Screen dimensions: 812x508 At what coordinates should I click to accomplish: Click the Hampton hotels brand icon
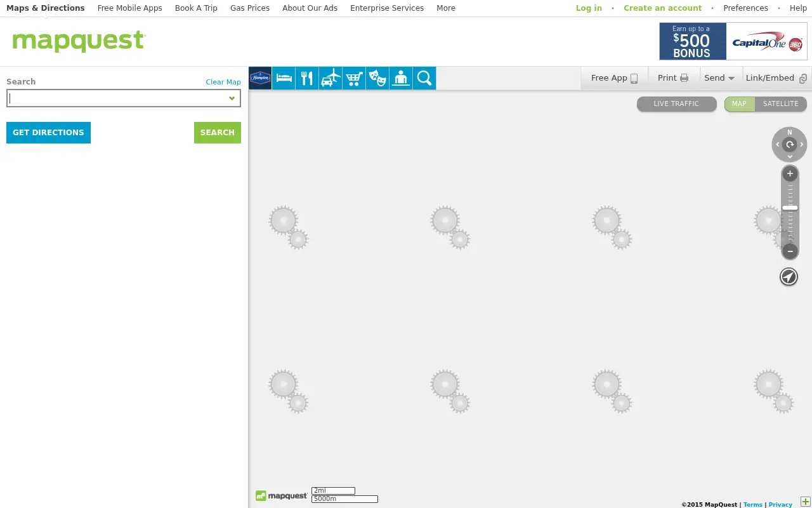click(260, 78)
